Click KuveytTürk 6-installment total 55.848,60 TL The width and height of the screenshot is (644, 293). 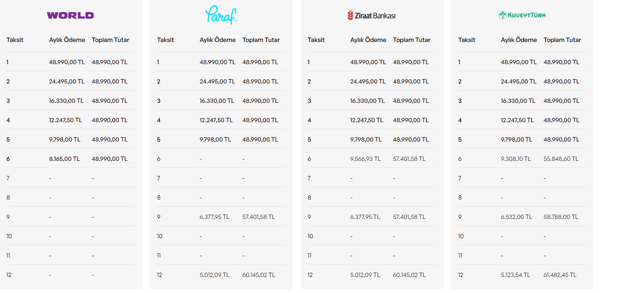[561, 159]
